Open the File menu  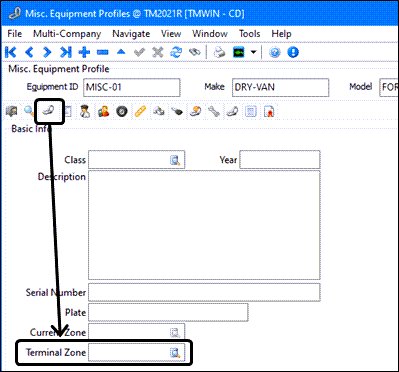coord(14,34)
